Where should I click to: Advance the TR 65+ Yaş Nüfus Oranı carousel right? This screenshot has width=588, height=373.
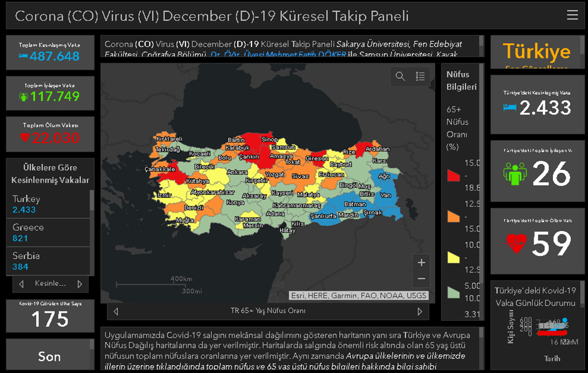(420, 311)
